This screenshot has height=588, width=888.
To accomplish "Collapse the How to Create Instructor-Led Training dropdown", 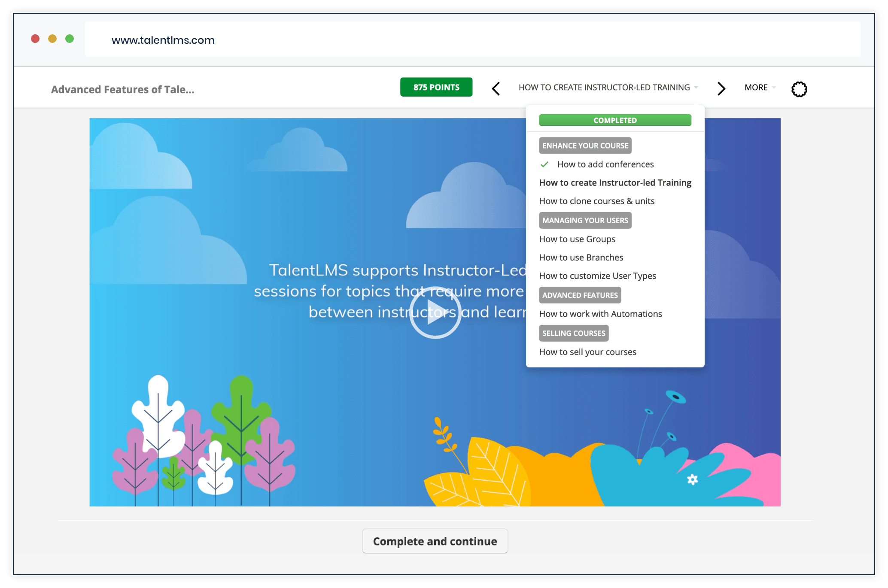I will click(608, 88).
